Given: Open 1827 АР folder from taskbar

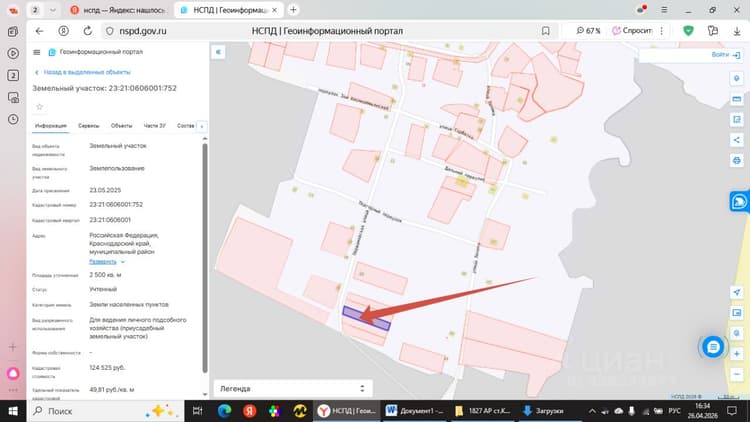Looking at the screenshot, I should [x=483, y=411].
